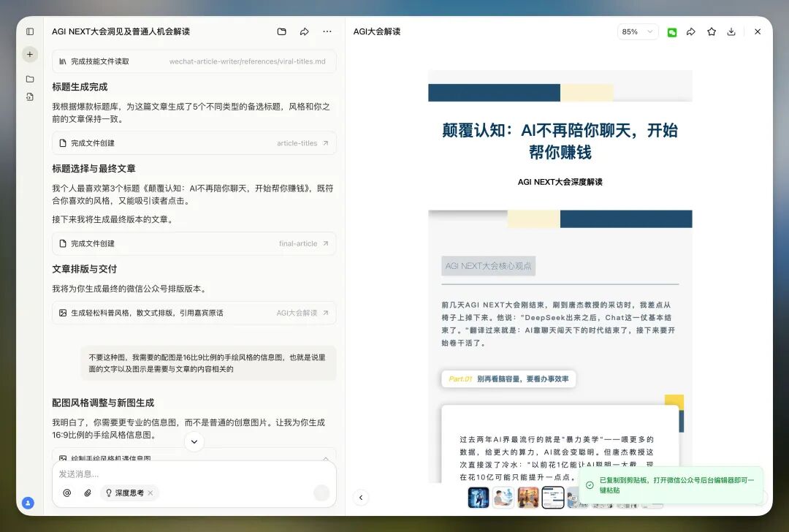Click the WeChat copy icon in preview toolbar
The width and height of the screenshot is (789, 532).
coord(672,32)
